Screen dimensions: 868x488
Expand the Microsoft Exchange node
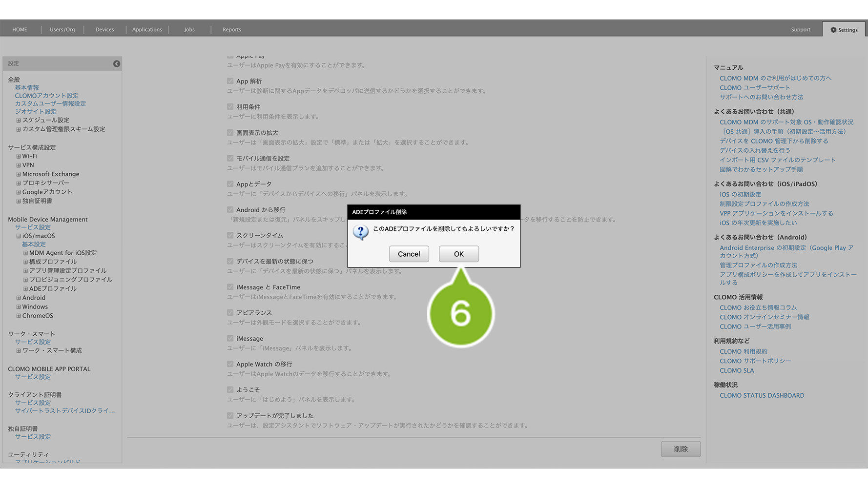point(19,174)
